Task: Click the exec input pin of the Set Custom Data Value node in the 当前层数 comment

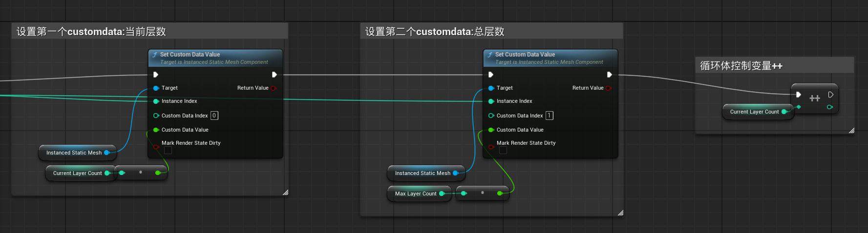Action: coord(156,75)
